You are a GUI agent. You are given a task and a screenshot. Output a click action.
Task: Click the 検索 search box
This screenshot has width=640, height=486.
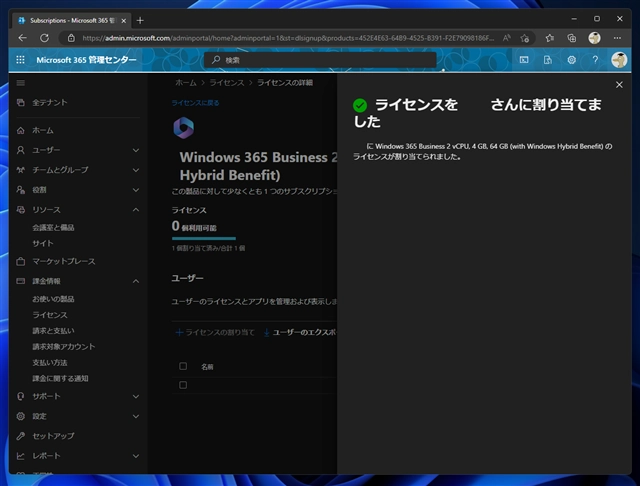pyautogui.click(x=320, y=60)
